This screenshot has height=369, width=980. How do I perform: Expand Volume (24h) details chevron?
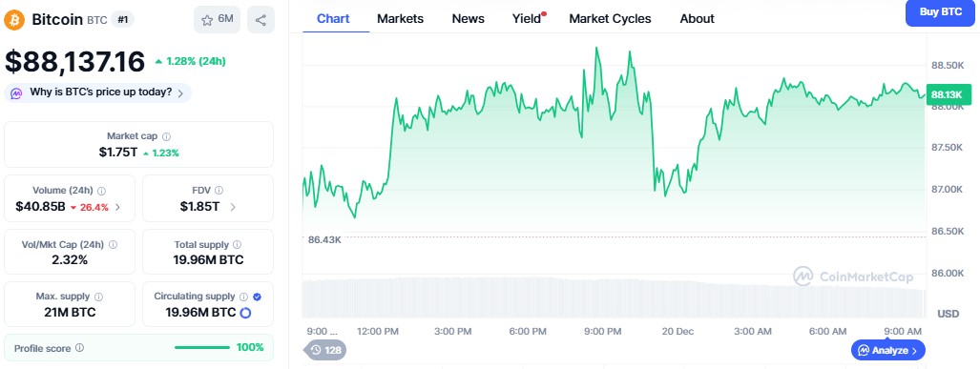(x=117, y=207)
